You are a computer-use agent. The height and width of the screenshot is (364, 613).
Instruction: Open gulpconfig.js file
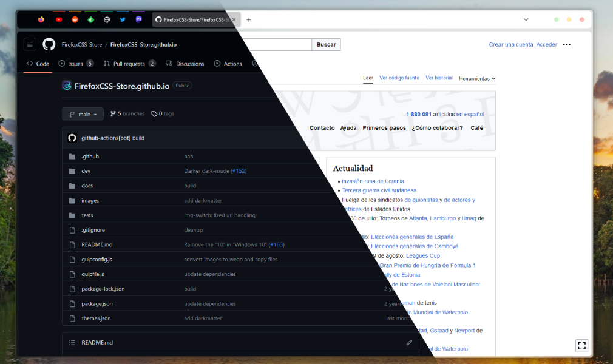click(97, 260)
